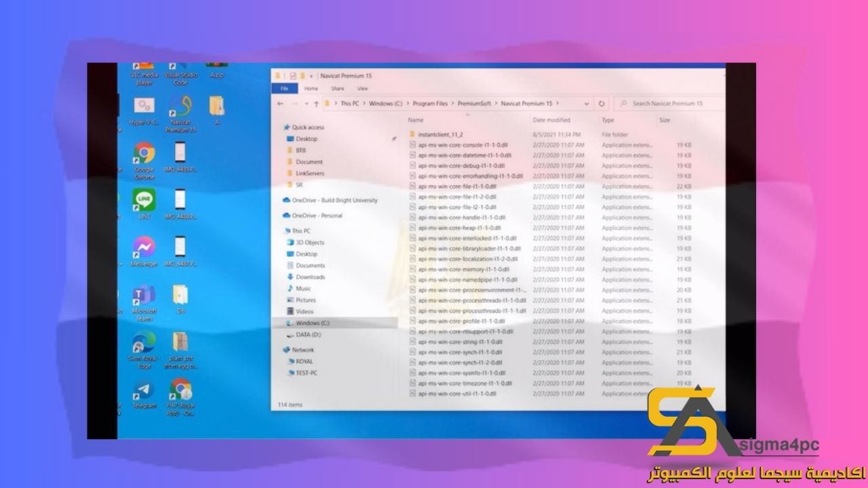Image resolution: width=868 pixels, height=488 pixels.
Task: Open the LINE desktop shortcut
Action: [x=144, y=204]
